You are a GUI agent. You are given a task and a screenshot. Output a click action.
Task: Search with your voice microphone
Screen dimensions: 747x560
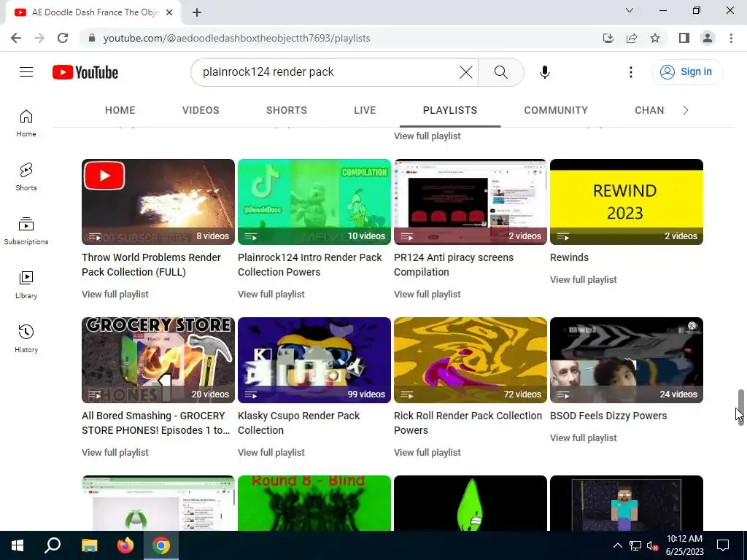coord(544,72)
